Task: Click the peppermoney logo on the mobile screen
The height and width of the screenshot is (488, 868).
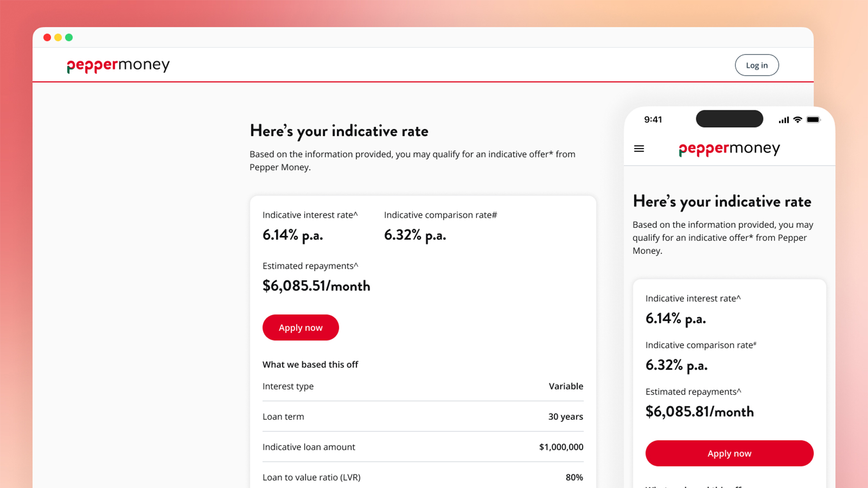Action: tap(729, 148)
